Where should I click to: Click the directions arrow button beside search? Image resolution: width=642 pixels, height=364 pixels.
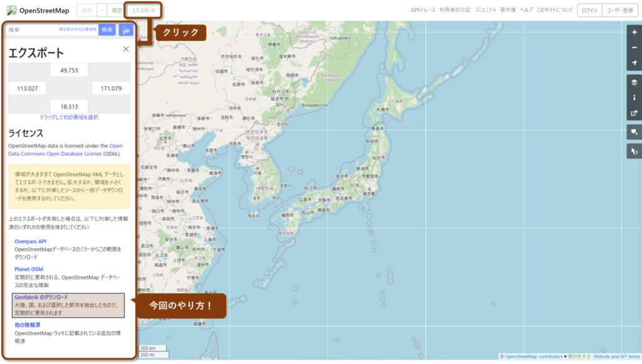(126, 29)
